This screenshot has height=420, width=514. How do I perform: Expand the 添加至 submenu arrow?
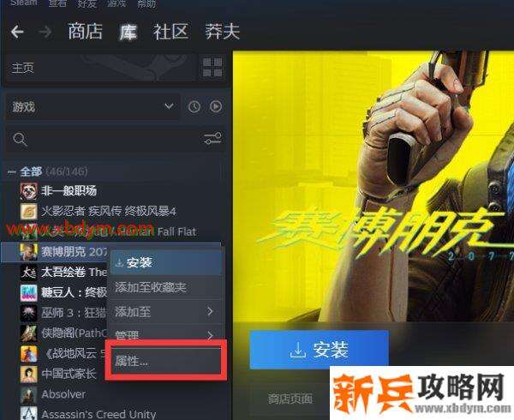pyautogui.click(x=210, y=311)
